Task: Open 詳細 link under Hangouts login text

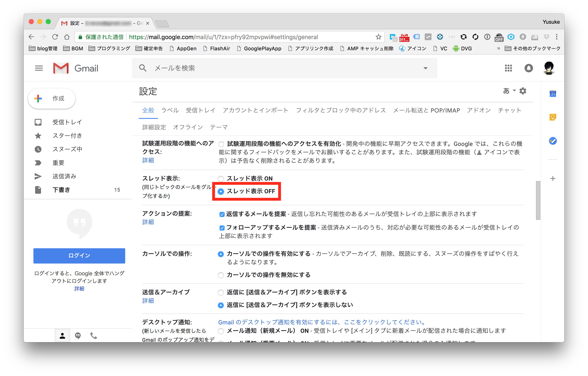Action: pos(79,289)
